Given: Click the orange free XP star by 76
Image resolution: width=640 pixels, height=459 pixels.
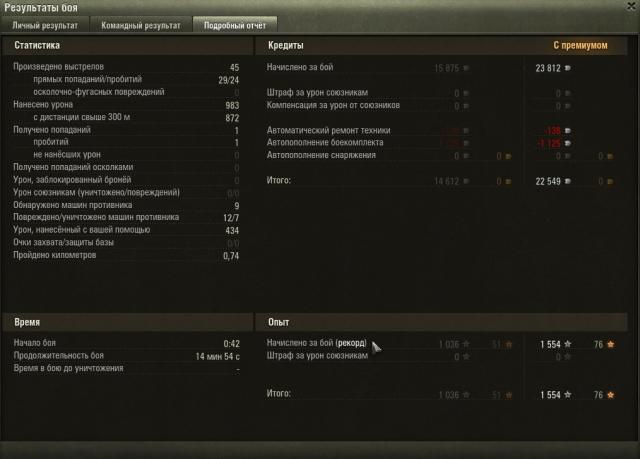Looking at the screenshot, I should (x=611, y=344).
